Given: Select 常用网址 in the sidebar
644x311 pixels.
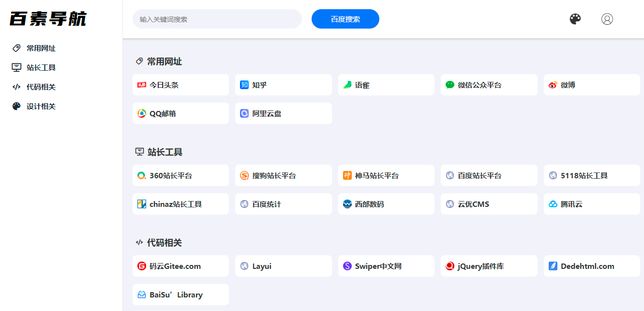Looking at the screenshot, I should click(41, 48).
